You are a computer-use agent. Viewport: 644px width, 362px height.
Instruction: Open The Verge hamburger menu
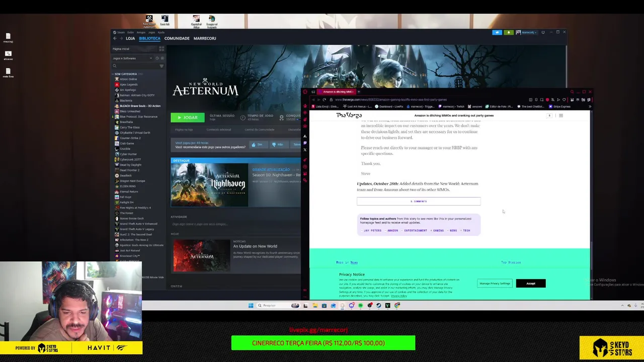[561, 116]
